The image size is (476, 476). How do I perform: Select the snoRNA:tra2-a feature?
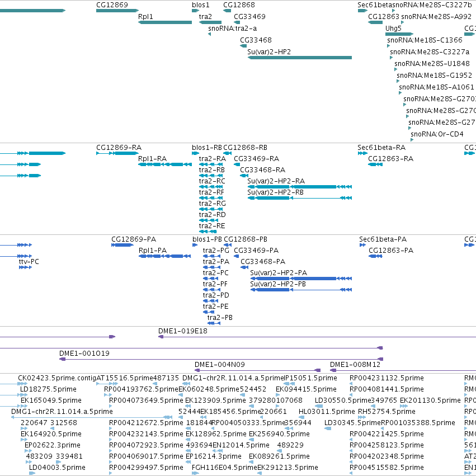pos(209,34)
